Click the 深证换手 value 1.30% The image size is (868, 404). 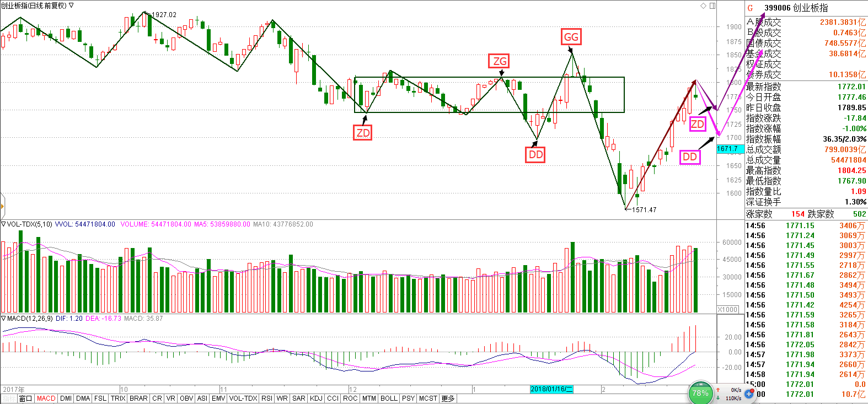(856, 202)
